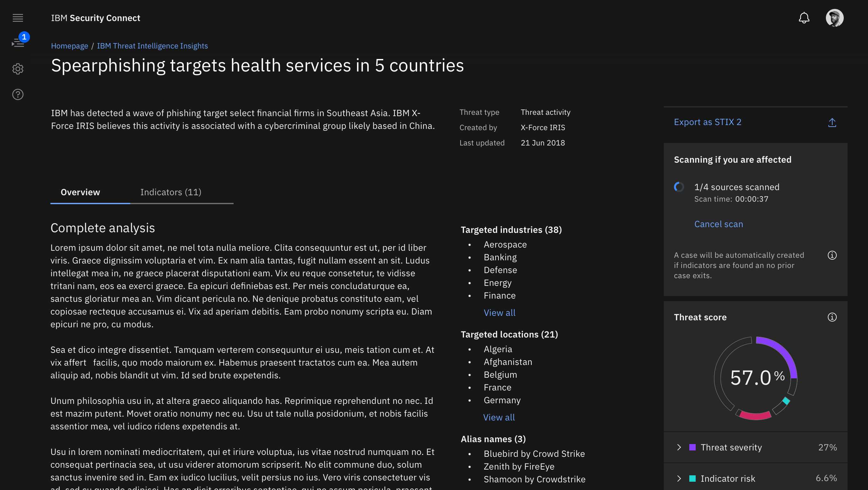Click Bluebird by Crowd Strike alias
The height and width of the screenshot is (490, 868).
point(534,454)
